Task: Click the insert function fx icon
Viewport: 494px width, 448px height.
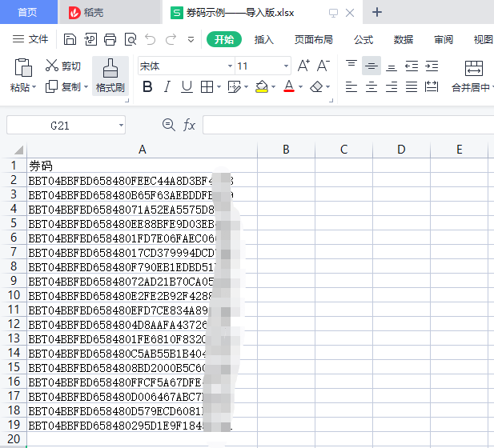Action: coord(189,125)
